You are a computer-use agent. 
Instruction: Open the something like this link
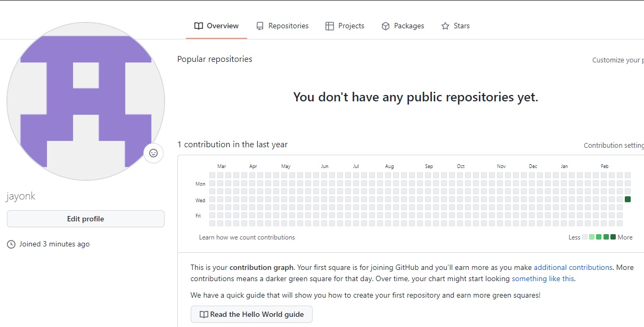click(543, 278)
